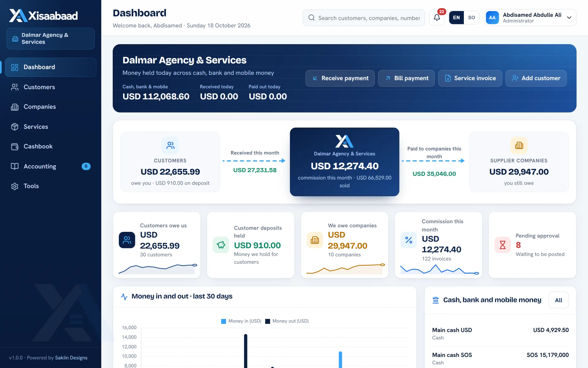Click the piggy bank deposits icon
588x368 pixels.
(x=221, y=245)
